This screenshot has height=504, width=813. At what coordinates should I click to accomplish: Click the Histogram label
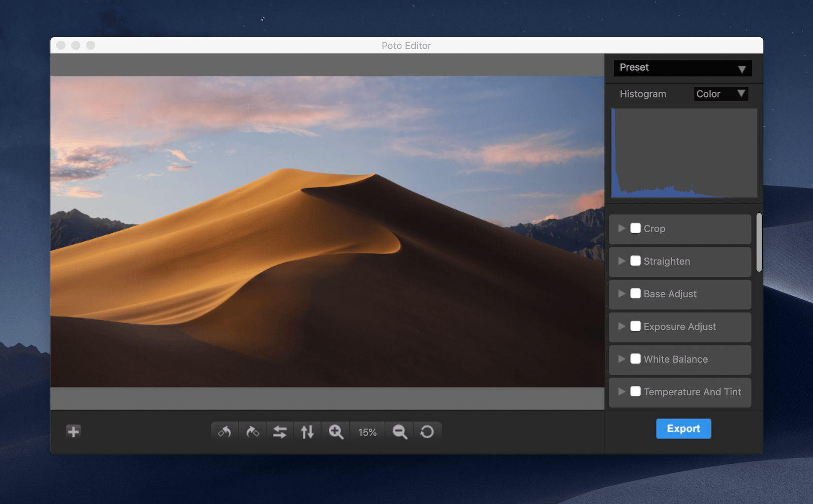(x=643, y=94)
